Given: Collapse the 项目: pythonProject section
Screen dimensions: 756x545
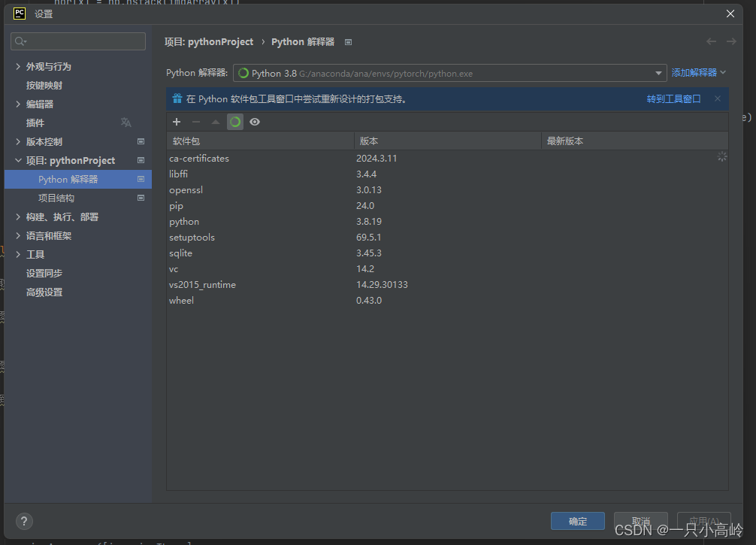Looking at the screenshot, I should [18, 160].
